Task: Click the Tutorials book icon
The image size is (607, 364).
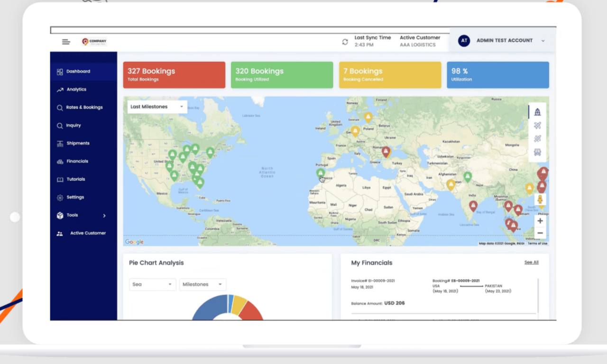Action: (60, 180)
